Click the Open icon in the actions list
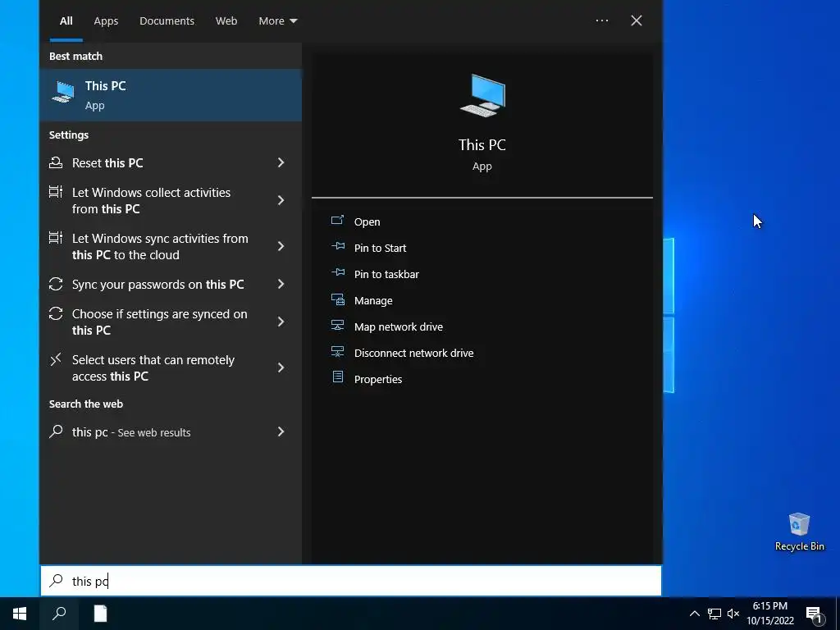 tap(337, 220)
